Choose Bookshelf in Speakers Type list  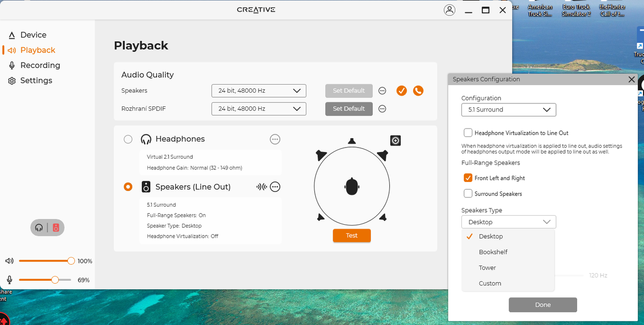coord(508,252)
